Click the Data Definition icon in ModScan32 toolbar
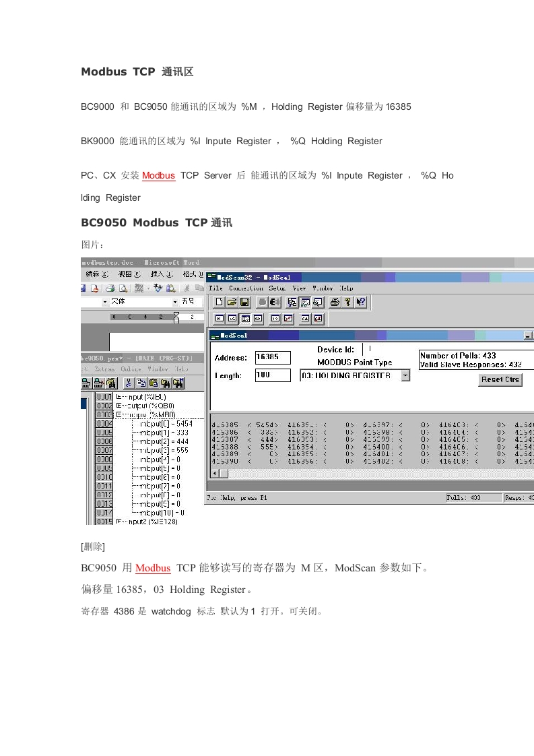The width and height of the screenshot is (534, 756). tap(292, 303)
